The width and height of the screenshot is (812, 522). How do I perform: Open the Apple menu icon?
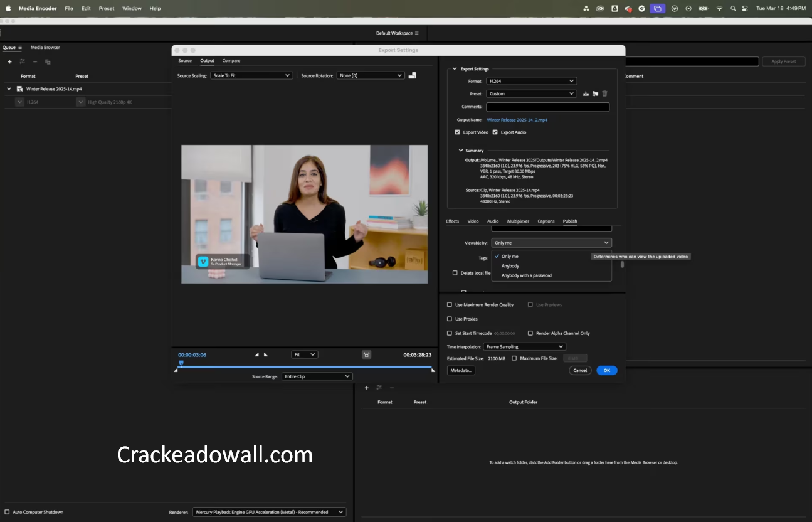point(8,8)
